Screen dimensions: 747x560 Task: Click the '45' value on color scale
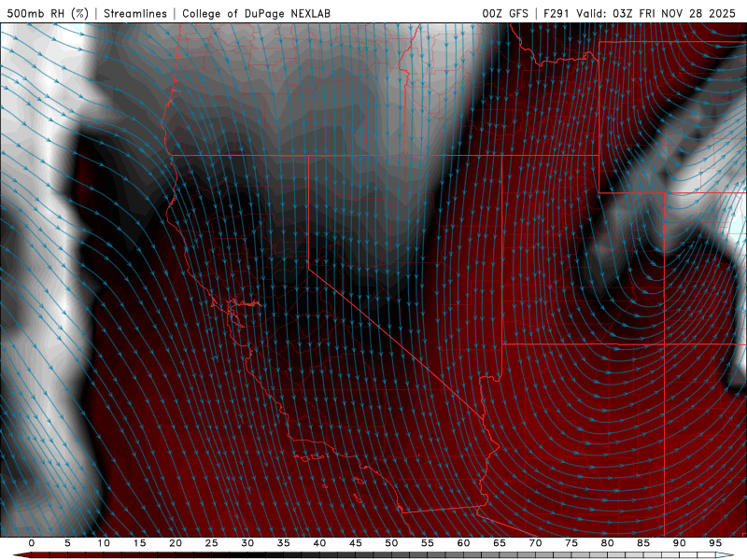pyautogui.click(x=356, y=543)
